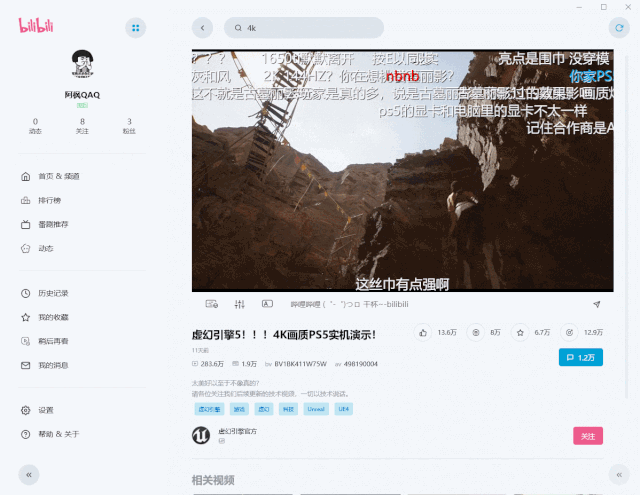640x495 pixels.
Task: Click the danmaku font style icon
Action: click(267, 304)
